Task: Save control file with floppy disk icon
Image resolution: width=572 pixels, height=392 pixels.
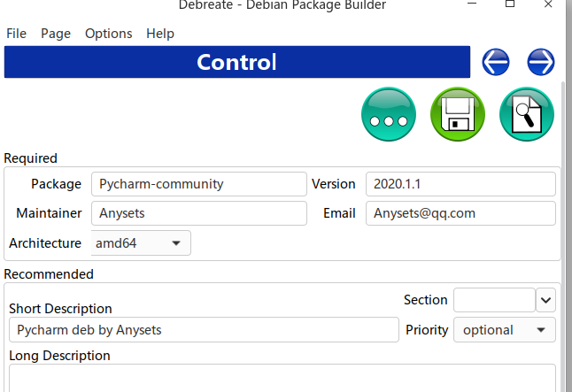Action: click(458, 114)
